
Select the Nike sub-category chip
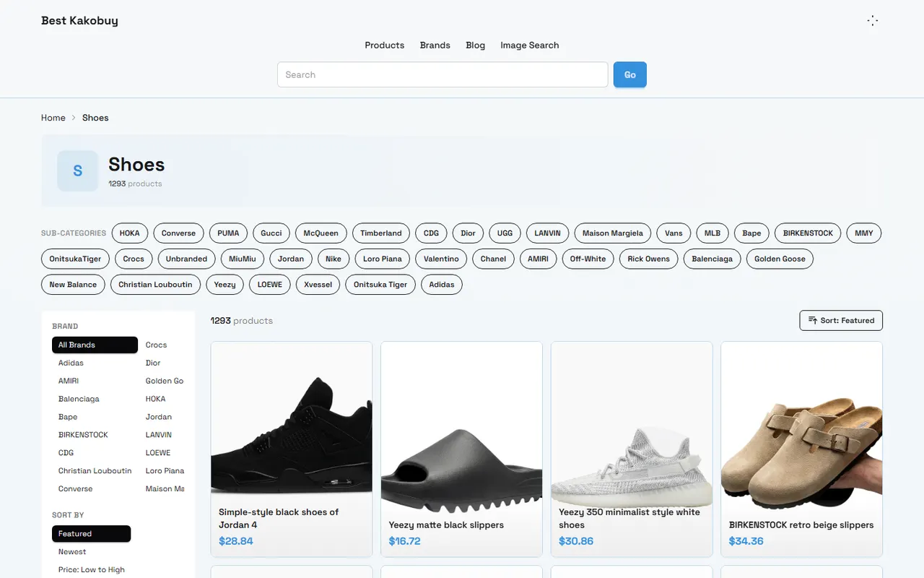click(334, 259)
